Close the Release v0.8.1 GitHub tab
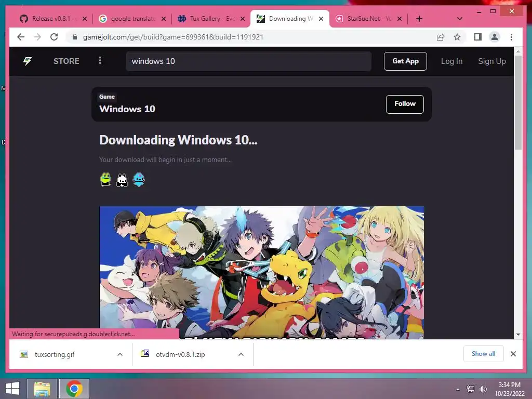Image resolution: width=532 pixels, height=399 pixels. click(x=85, y=19)
